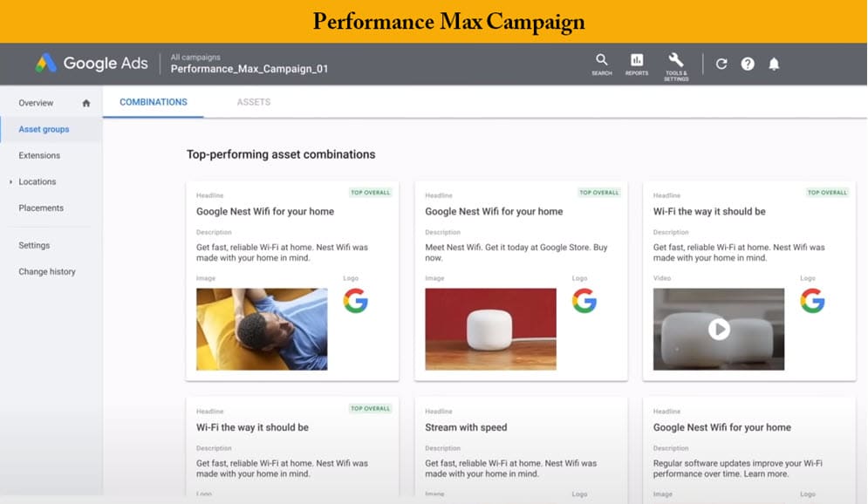
Task: Open the Reports icon
Action: pos(637,65)
